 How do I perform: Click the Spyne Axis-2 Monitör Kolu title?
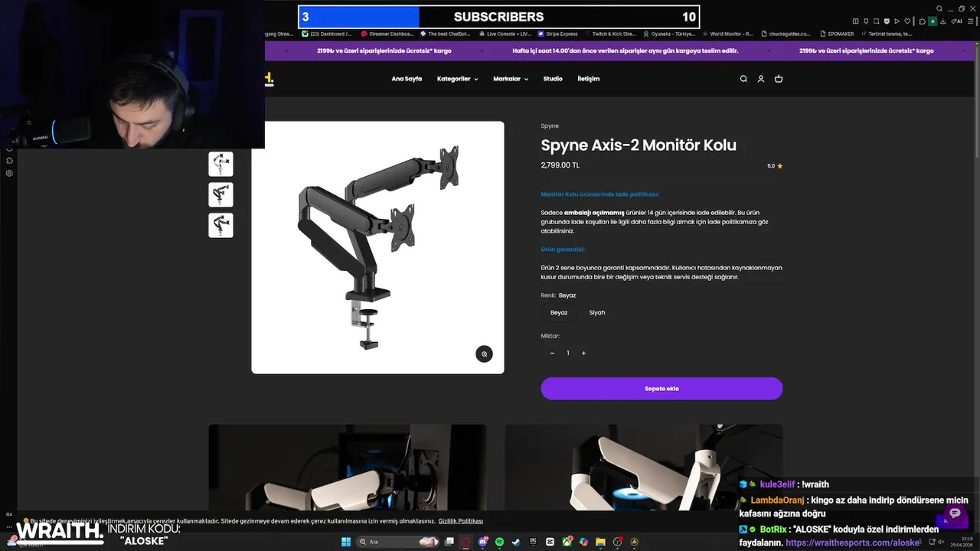click(x=639, y=145)
